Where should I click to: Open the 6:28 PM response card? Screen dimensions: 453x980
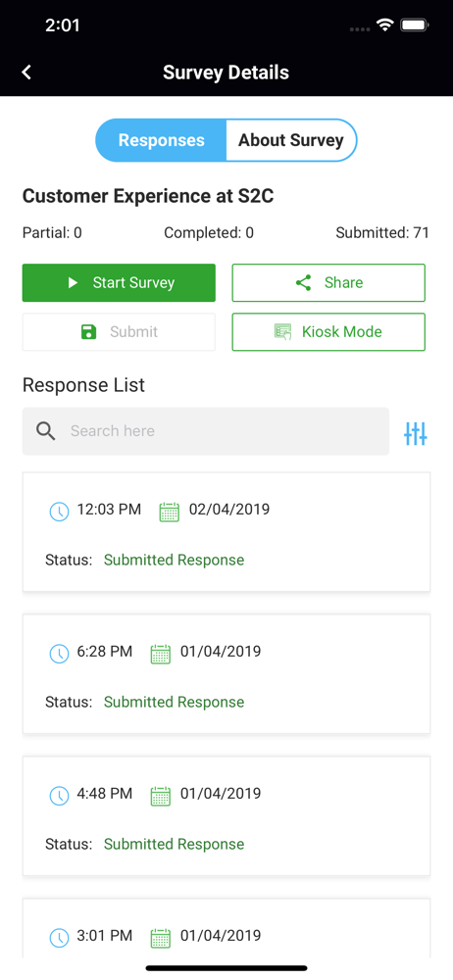click(x=226, y=674)
